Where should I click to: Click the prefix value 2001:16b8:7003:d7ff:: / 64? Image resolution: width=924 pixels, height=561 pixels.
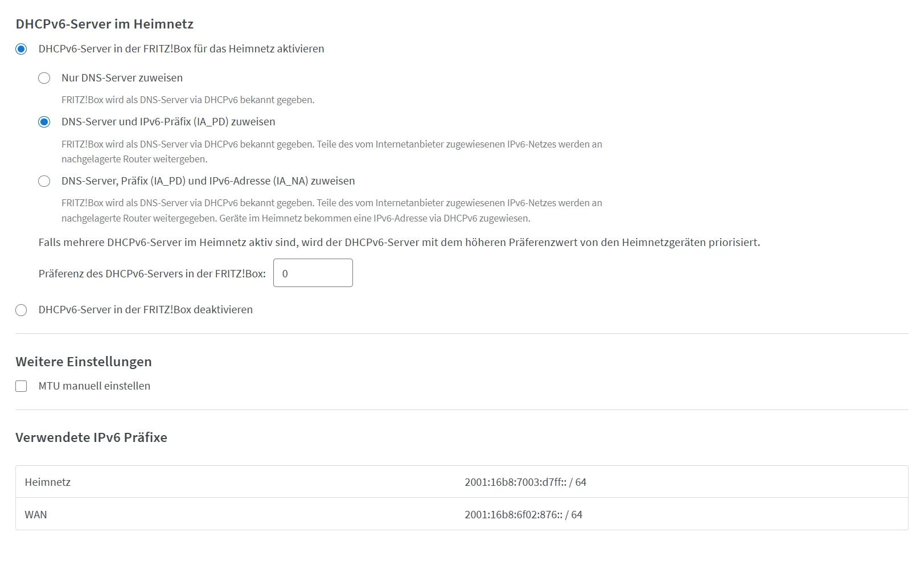click(x=525, y=482)
